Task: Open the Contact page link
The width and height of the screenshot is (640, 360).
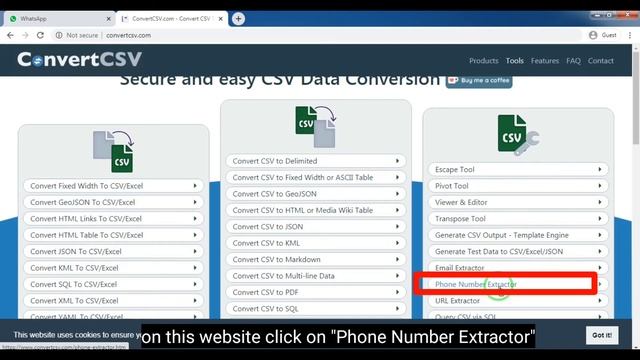Action: 600,61
